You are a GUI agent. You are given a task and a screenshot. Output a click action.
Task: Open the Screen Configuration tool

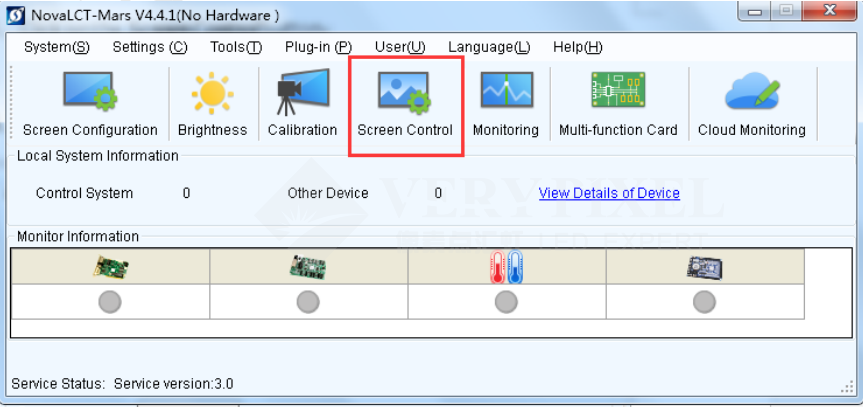point(90,104)
